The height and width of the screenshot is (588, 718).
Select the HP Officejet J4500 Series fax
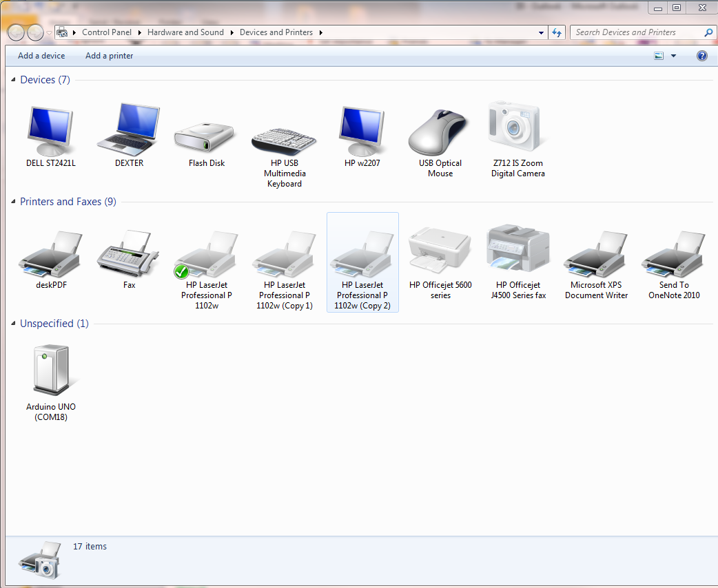tap(518, 248)
